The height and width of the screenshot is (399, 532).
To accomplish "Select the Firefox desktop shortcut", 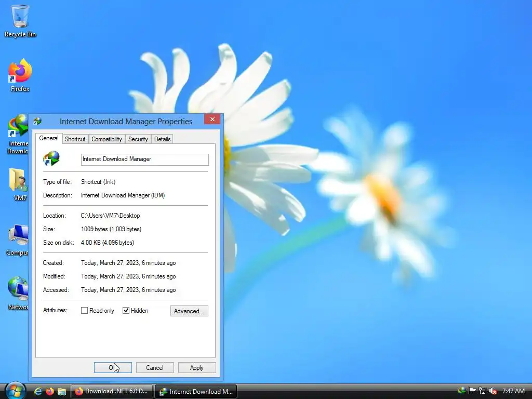I will click(x=20, y=75).
